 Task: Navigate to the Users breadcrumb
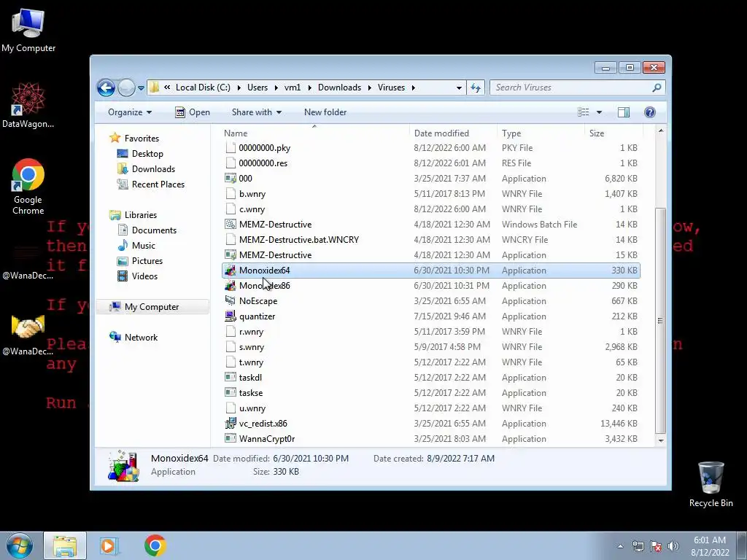pos(258,87)
